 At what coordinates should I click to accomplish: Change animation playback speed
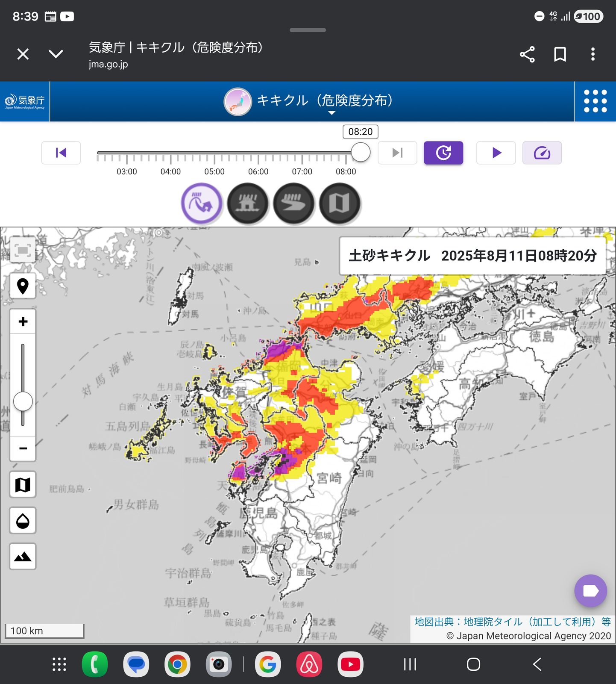tap(542, 153)
